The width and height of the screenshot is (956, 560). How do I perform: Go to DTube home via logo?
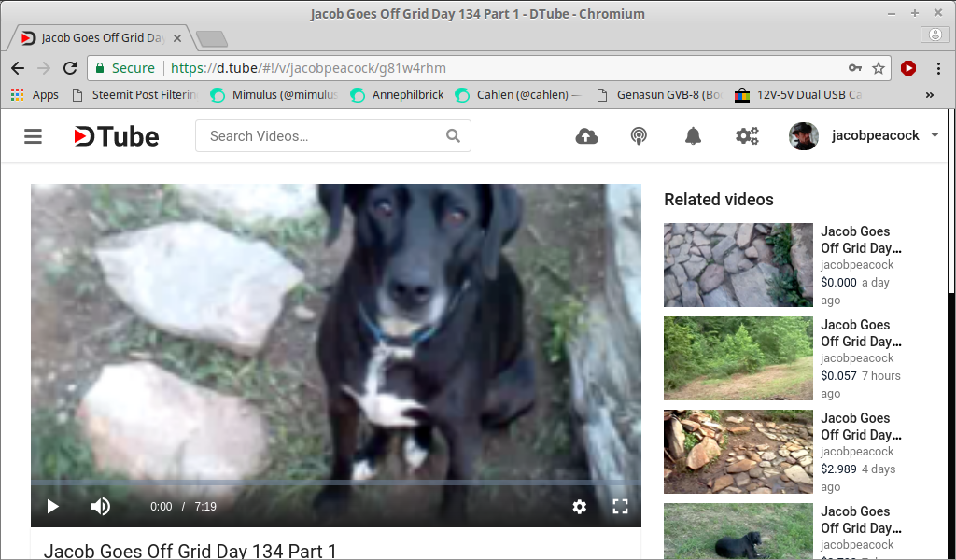(116, 136)
